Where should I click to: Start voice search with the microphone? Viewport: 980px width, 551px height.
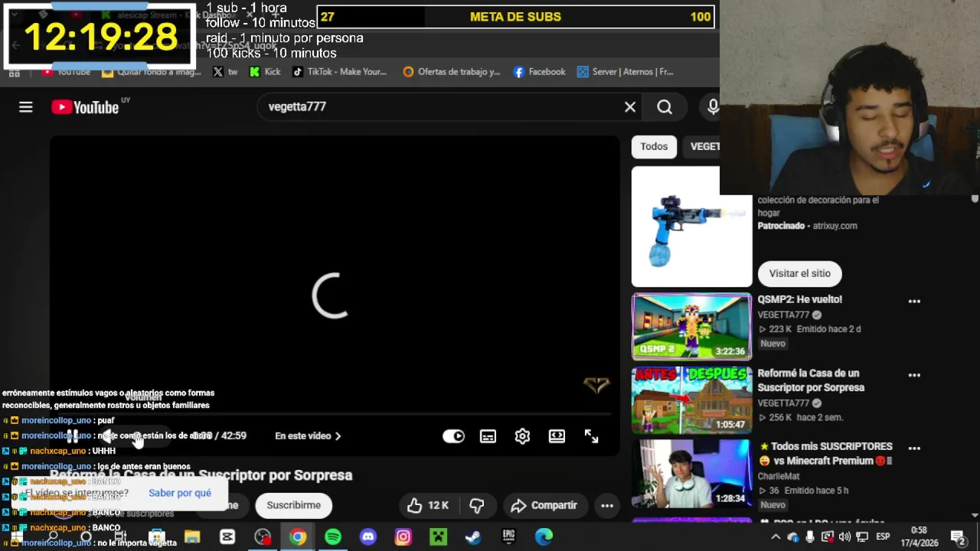(713, 107)
